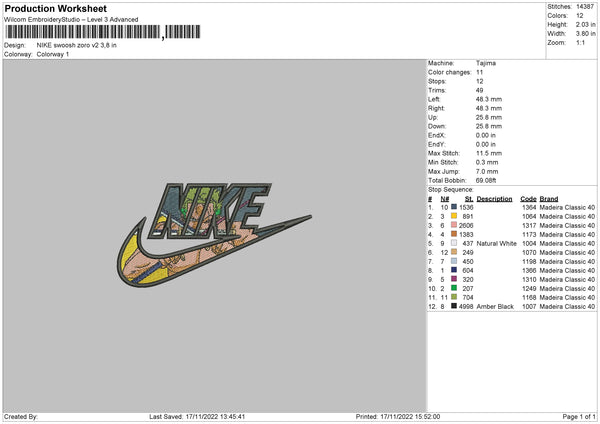
Task: Click the Natural White color swatch
Action: [x=454, y=243]
